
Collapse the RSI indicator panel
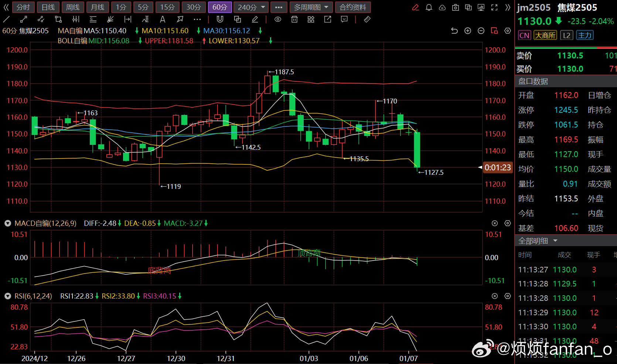(x=7, y=296)
